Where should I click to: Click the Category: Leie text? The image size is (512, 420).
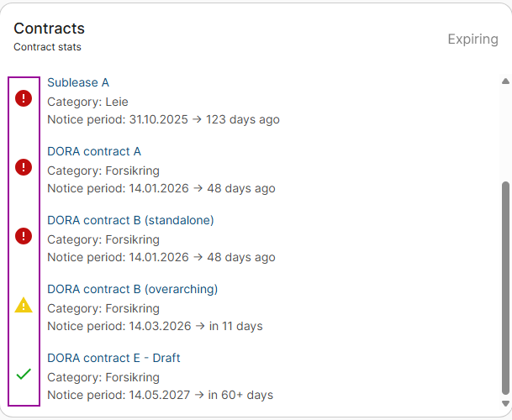click(87, 102)
